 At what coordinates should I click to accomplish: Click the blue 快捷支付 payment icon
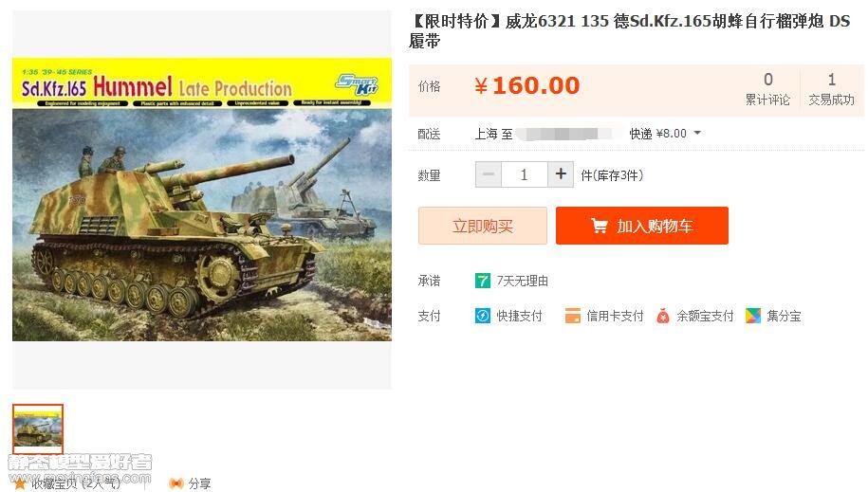(483, 316)
